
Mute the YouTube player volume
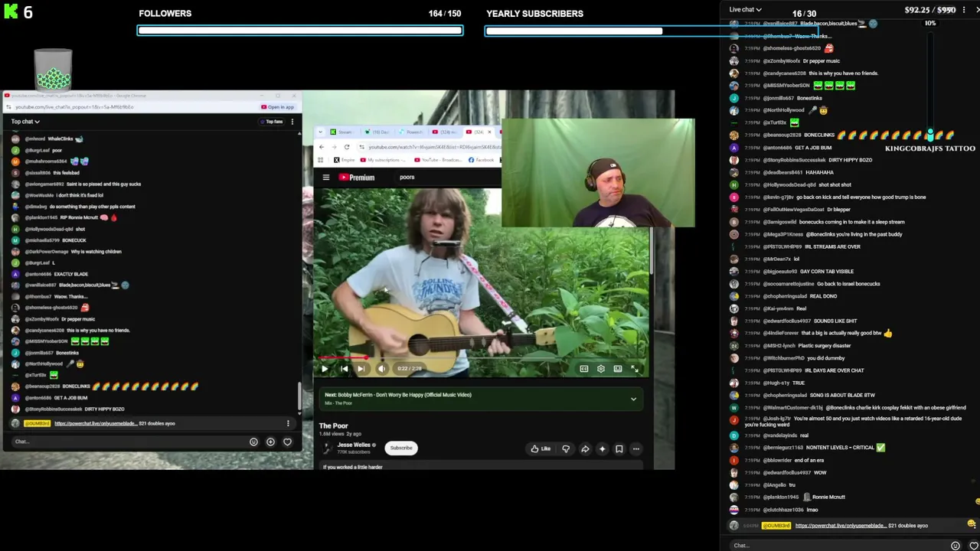(381, 369)
